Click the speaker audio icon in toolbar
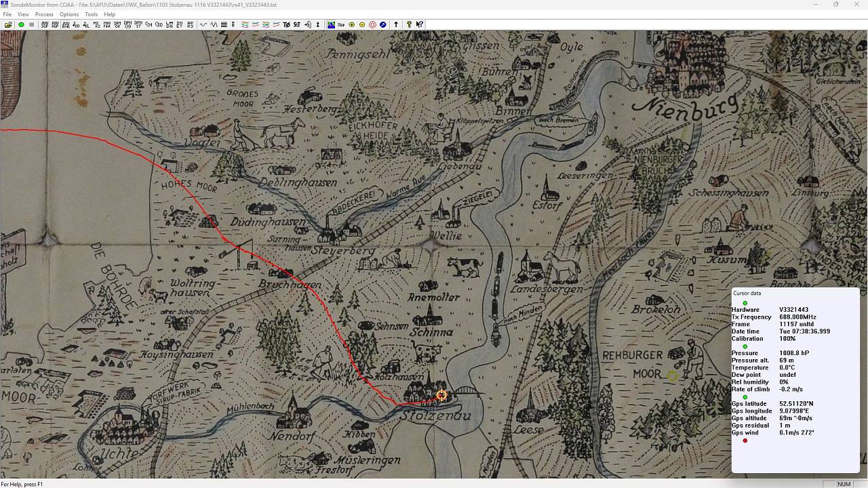This screenshot has width=868, height=488. pos(308,24)
